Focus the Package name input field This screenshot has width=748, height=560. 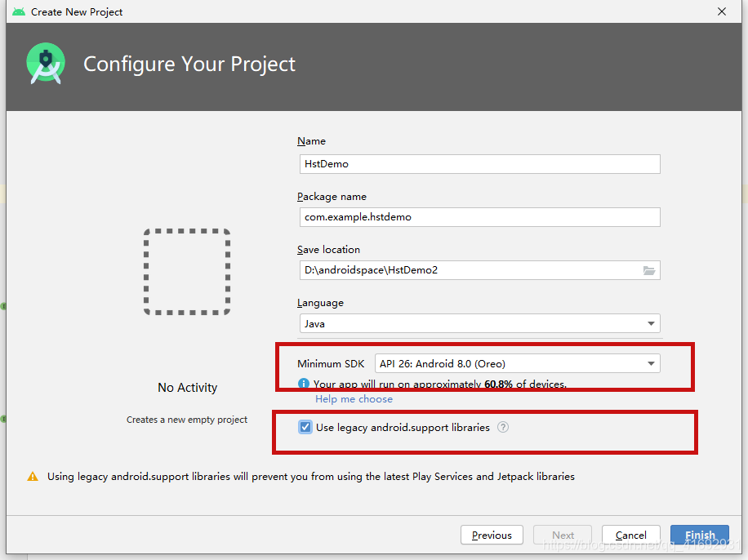coord(480,217)
